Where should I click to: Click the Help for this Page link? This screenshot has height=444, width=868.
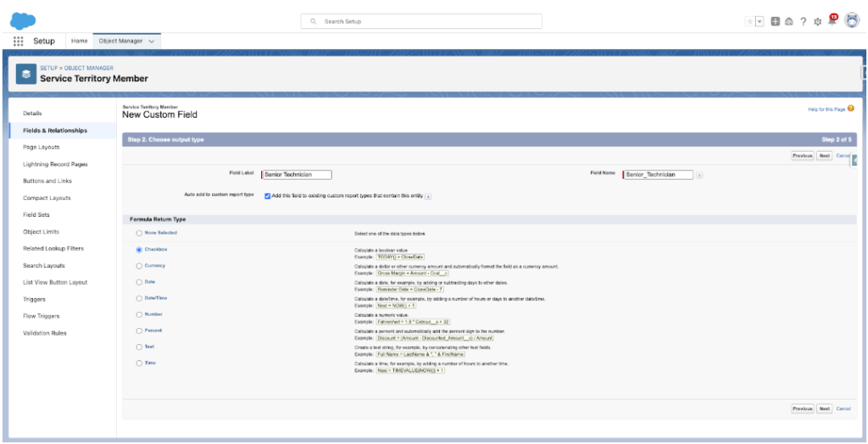[826, 109]
